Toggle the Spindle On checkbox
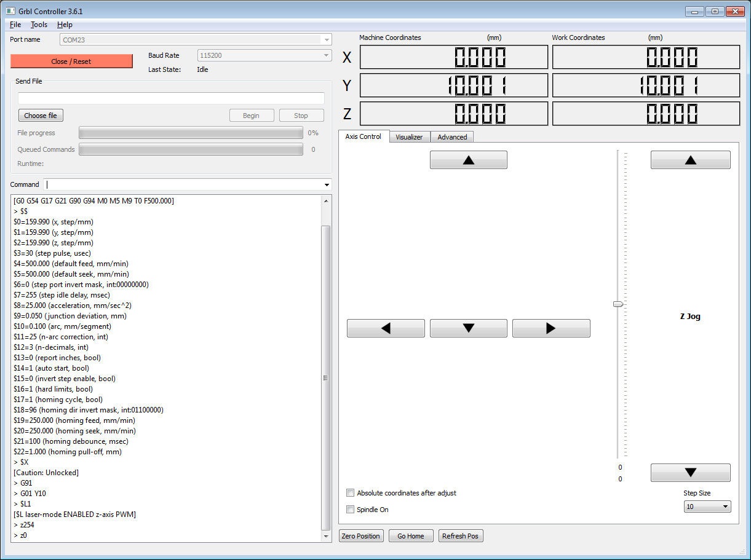The height and width of the screenshot is (560, 751). point(351,510)
